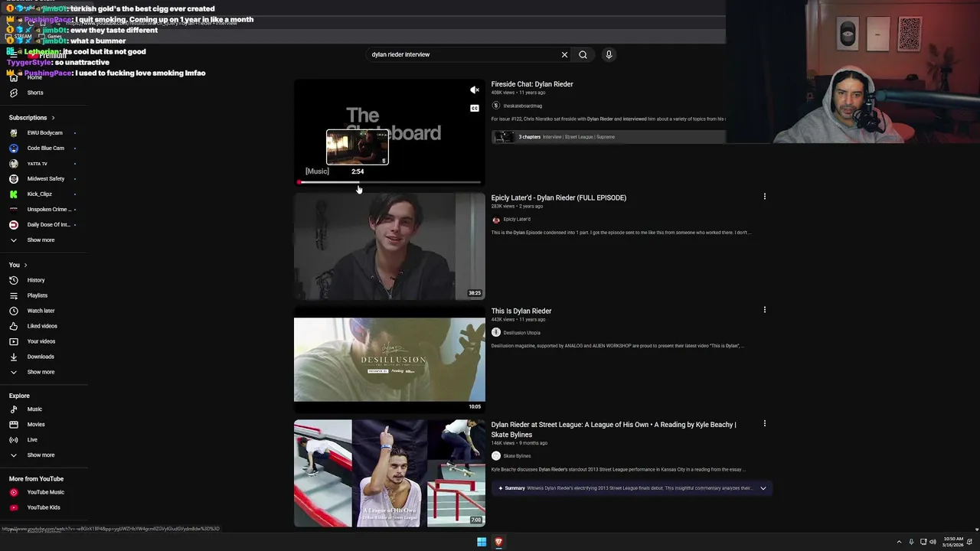Screen dimensions: 980x551
Task: Open the Shorts icon in the sidebar
Action: pyautogui.click(x=13, y=93)
